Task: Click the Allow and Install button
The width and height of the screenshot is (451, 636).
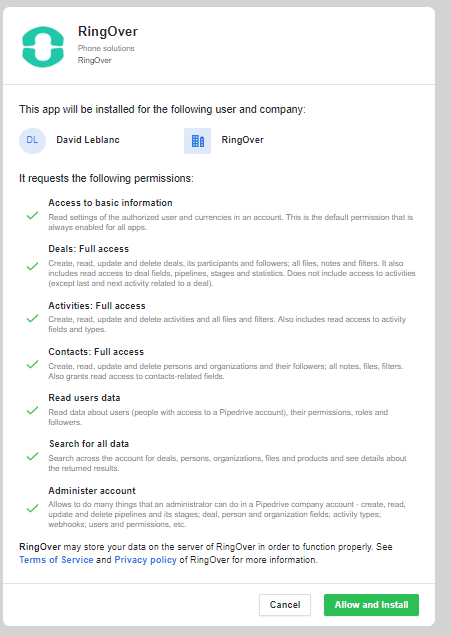Action: (372, 605)
